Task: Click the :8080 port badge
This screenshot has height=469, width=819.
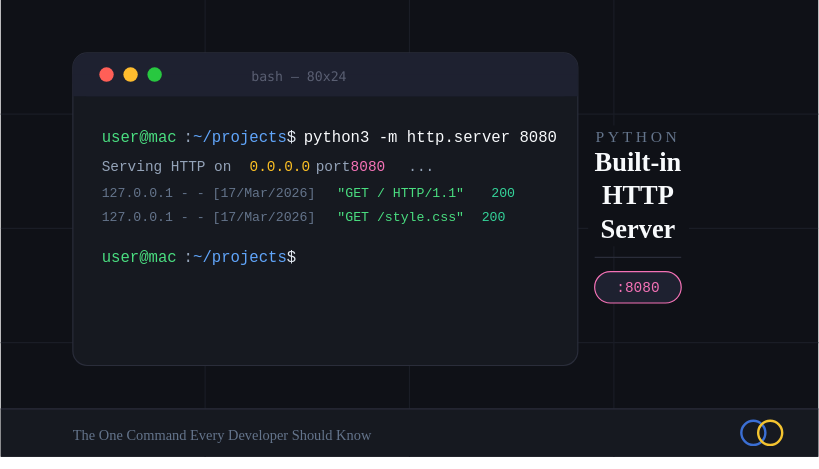Action: pyautogui.click(x=638, y=287)
